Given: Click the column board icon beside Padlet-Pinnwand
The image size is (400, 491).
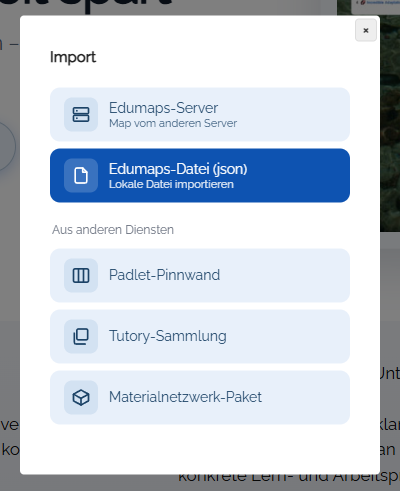Looking at the screenshot, I should 81,275.
